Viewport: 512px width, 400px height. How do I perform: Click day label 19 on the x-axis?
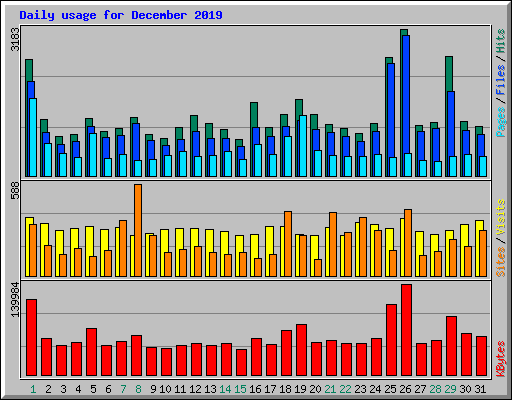[300, 389]
